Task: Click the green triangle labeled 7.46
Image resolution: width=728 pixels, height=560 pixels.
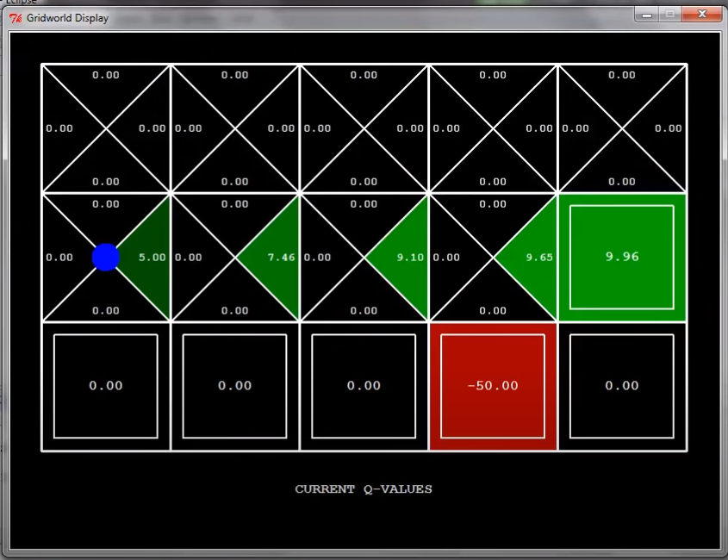Action: coord(276,257)
